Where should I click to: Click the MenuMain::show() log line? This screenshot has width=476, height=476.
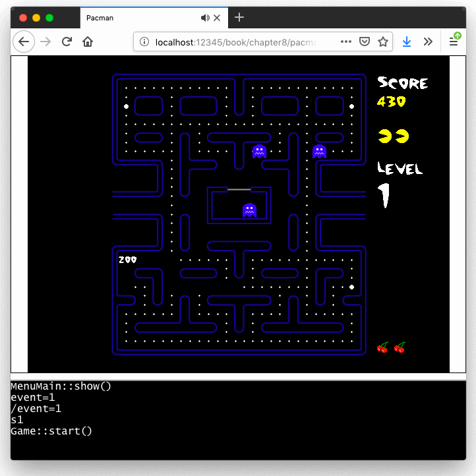coord(61,386)
